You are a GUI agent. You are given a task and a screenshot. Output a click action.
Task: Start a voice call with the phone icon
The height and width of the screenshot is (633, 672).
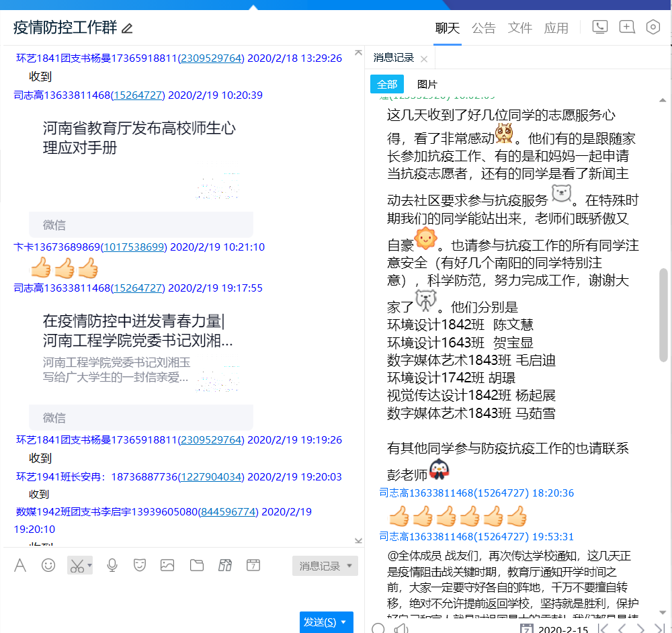pyautogui.click(x=599, y=27)
